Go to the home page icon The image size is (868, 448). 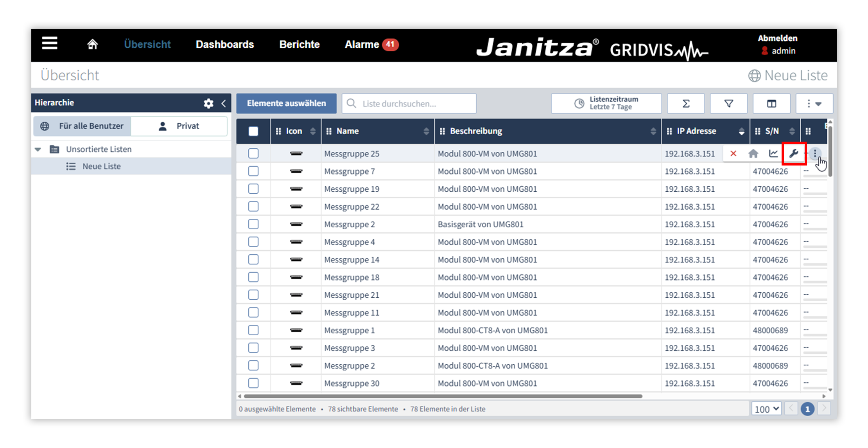(92, 44)
